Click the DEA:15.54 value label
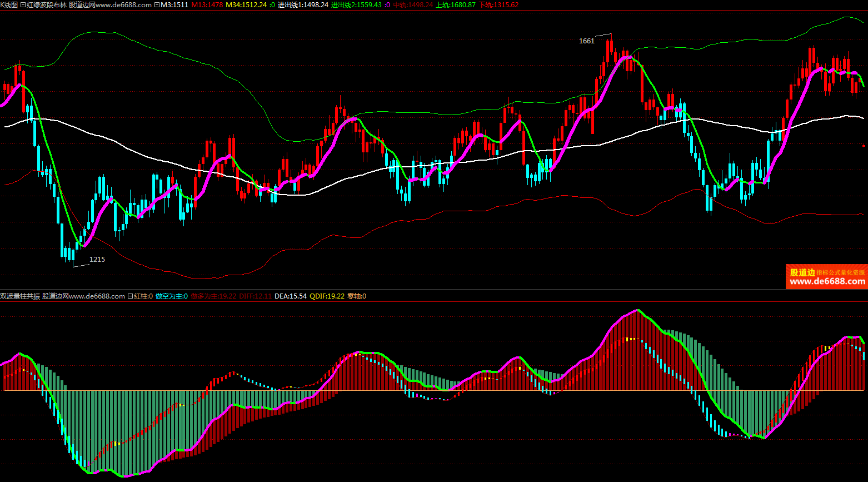The image size is (868, 482). [x=291, y=296]
